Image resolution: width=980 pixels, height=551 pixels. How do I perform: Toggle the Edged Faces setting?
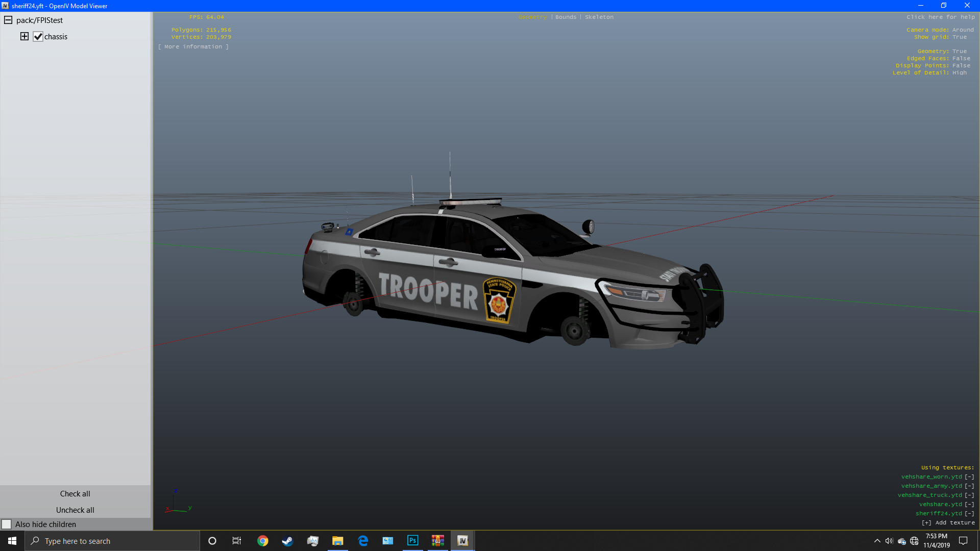[x=961, y=59]
